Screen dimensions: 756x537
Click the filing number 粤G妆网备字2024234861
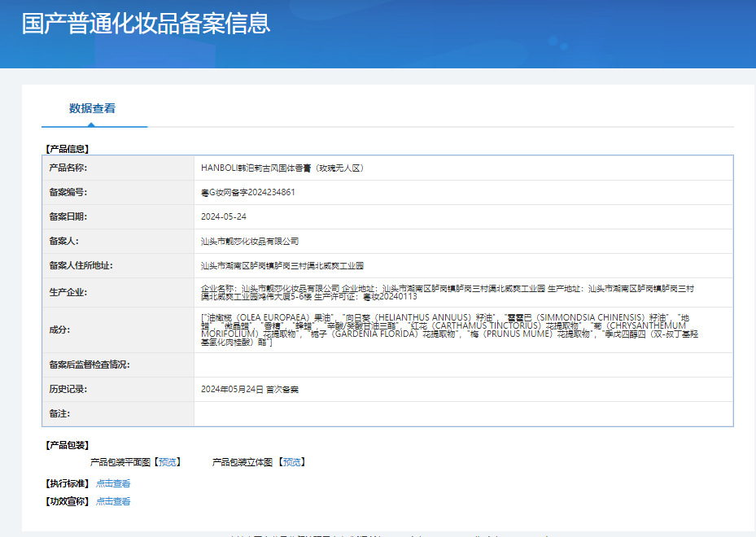pos(248,193)
